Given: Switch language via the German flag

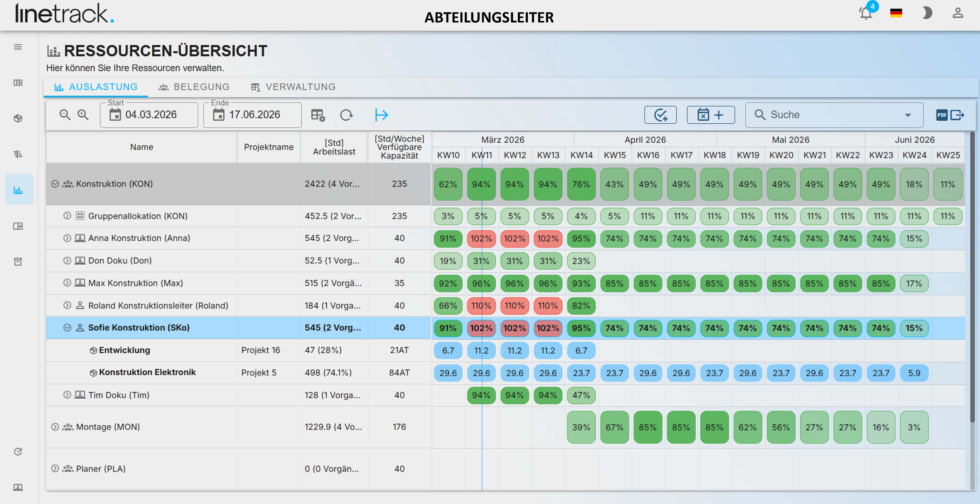Looking at the screenshot, I should (896, 13).
